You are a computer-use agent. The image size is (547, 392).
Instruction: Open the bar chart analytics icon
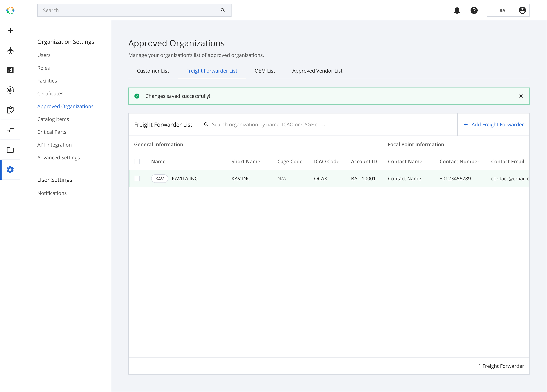(x=10, y=70)
